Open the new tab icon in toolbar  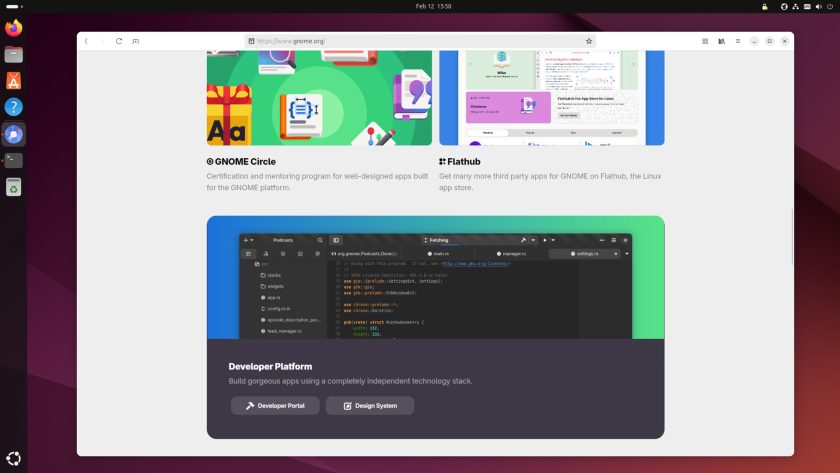136,41
